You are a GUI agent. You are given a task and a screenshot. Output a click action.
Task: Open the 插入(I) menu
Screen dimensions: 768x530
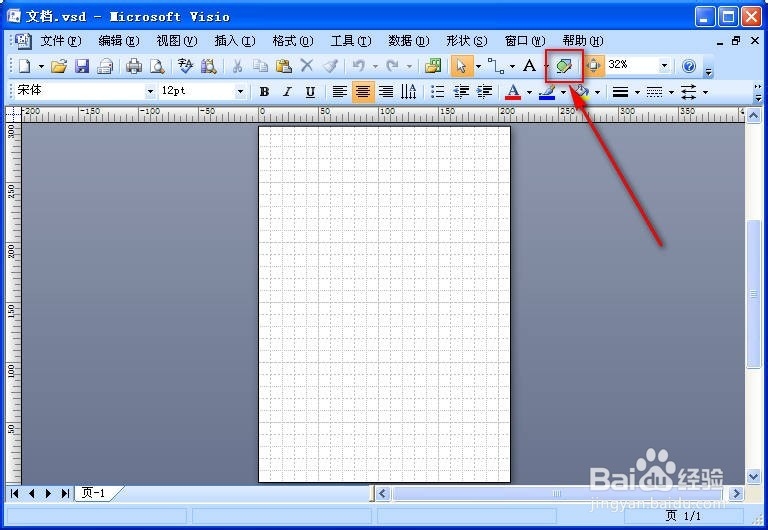coord(235,41)
